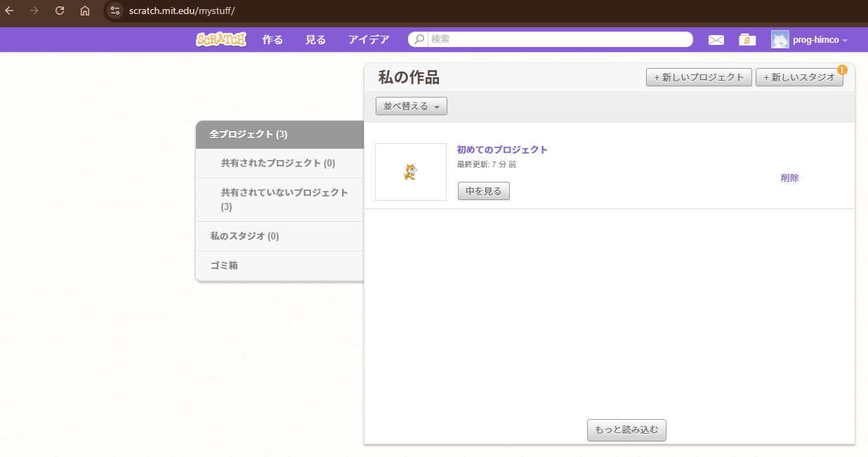
Task: Click the 削除 link for the project
Action: point(789,178)
